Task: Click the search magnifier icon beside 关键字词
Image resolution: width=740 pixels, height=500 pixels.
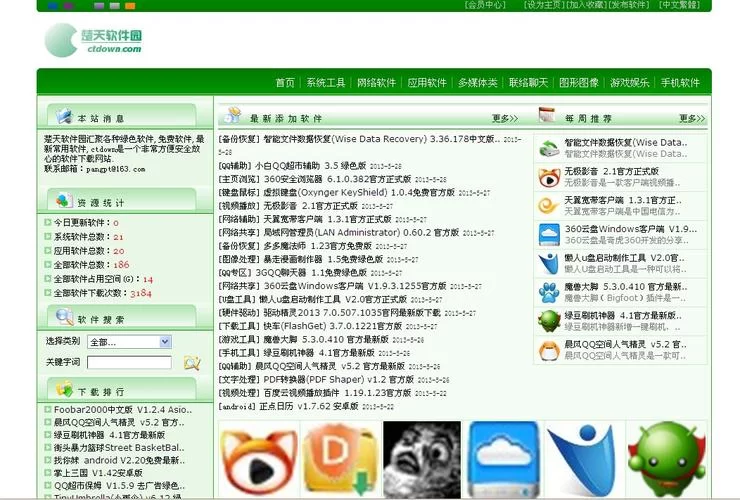Action: (x=192, y=363)
